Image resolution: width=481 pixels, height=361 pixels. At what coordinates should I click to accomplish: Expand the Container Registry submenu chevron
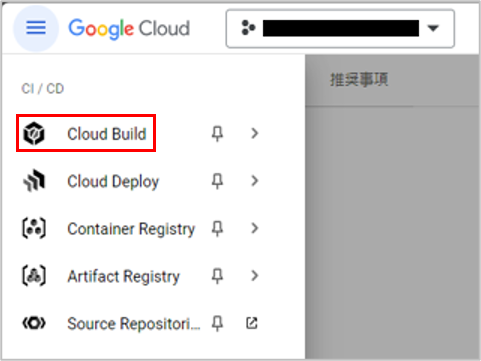[255, 228]
